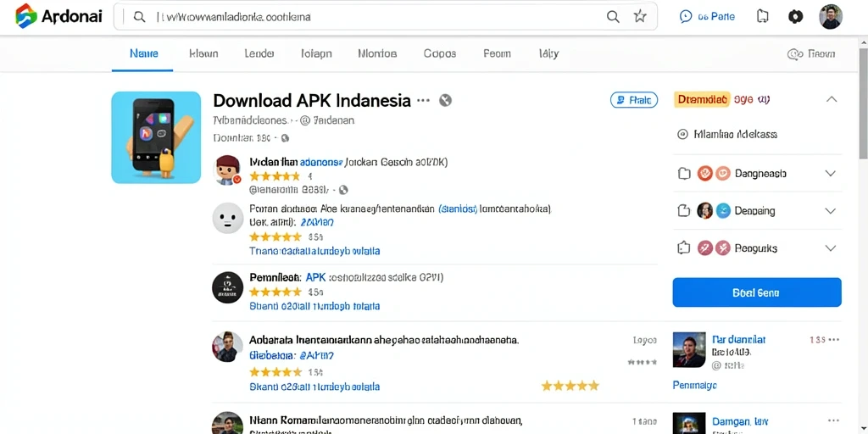Click the Ardonai logo icon
Viewport: 868px width, 434px height.
click(26, 15)
